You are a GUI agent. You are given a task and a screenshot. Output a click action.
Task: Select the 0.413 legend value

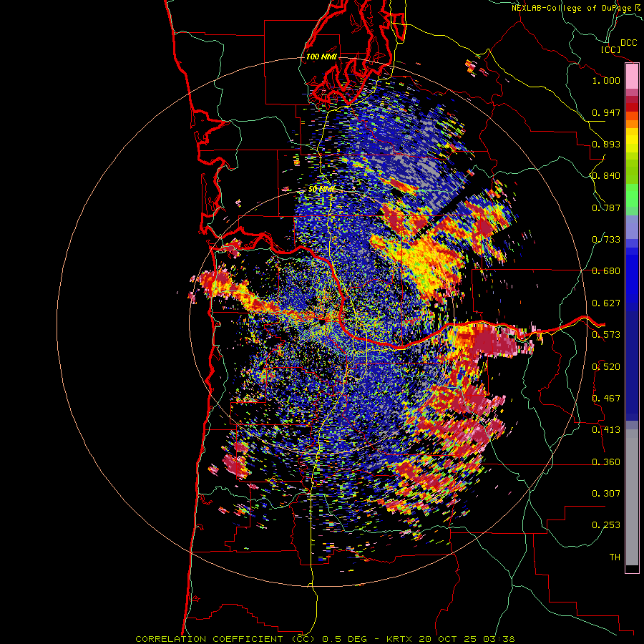point(606,430)
